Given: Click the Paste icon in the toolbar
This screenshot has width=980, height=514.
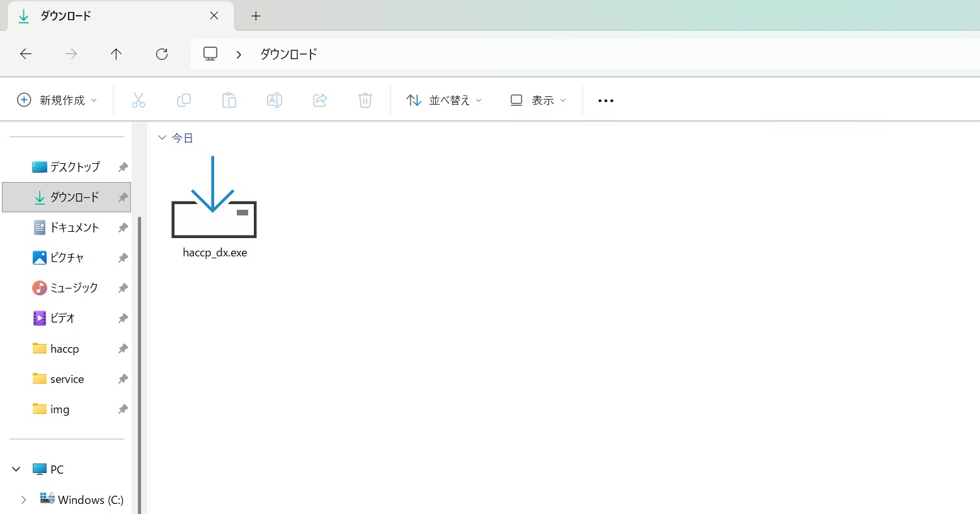Looking at the screenshot, I should [229, 100].
